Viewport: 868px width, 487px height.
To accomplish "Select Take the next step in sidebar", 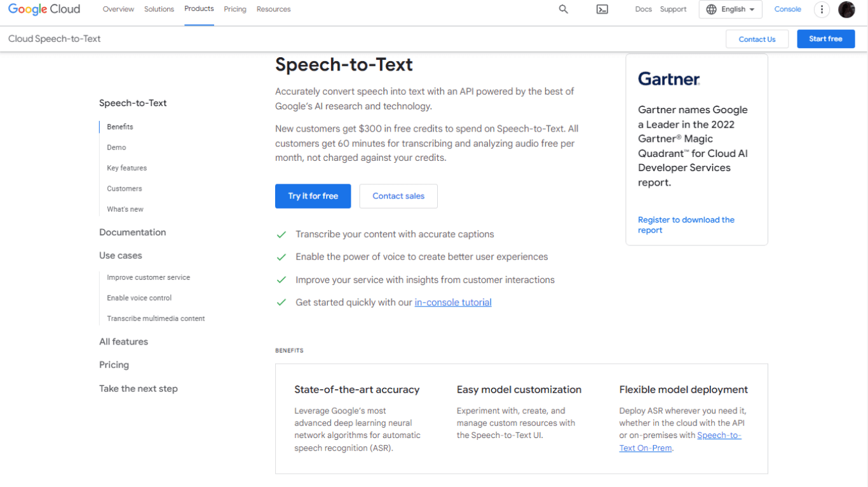I will pyautogui.click(x=139, y=388).
